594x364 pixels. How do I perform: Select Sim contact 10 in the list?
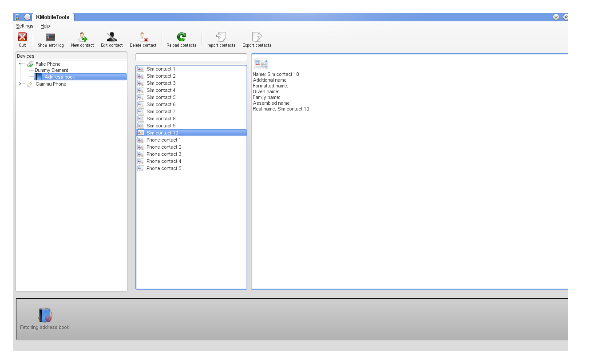pyautogui.click(x=191, y=133)
